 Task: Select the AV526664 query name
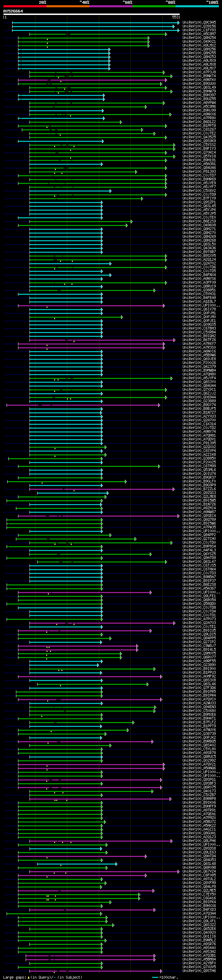pyautogui.click(x=13, y=11)
